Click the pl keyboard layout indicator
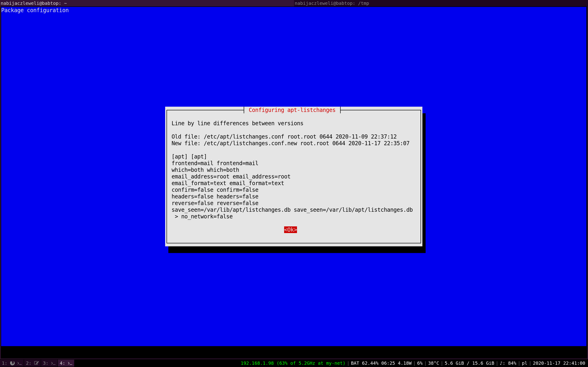This screenshot has width=588, height=367. (x=524, y=363)
